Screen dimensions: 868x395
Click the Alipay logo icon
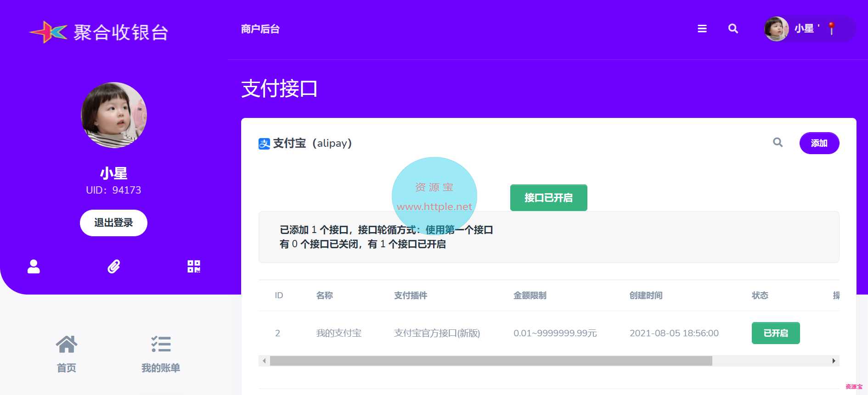(x=264, y=144)
